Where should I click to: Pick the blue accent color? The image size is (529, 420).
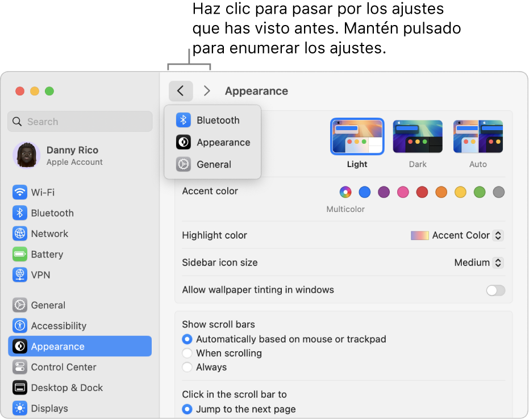coord(365,192)
